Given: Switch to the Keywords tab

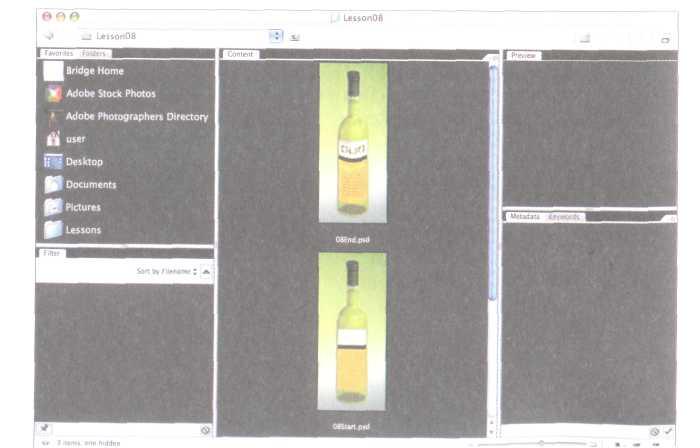Looking at the screenshot, I should pos(564,216).
